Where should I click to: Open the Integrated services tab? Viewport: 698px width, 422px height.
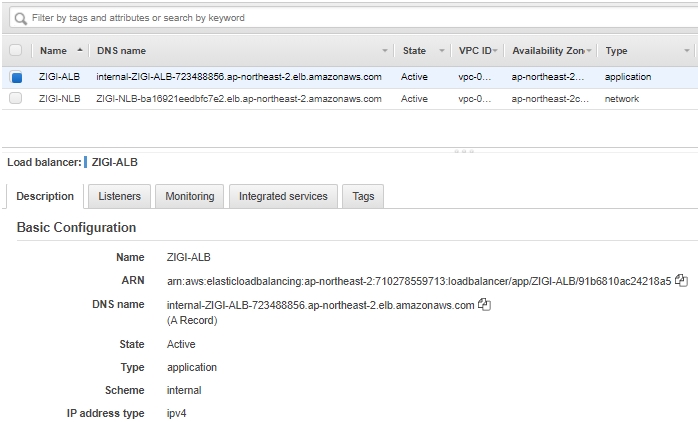tap(283, 196)
